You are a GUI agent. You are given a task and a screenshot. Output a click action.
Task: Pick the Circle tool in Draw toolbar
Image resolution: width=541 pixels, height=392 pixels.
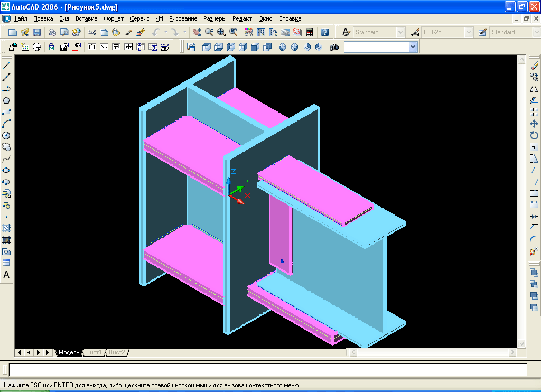click(6, 135)
